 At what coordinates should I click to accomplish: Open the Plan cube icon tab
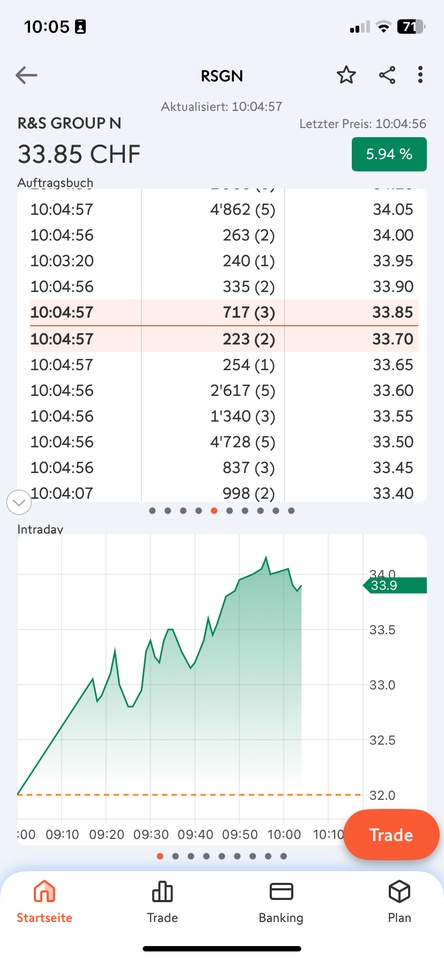pyautogui.click(x=399, y=901)
